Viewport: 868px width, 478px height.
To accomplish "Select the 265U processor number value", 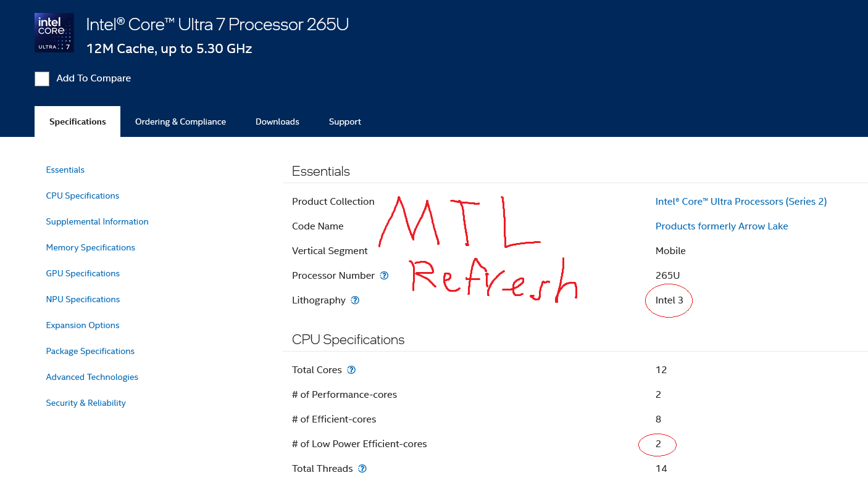I will [668, 276].
